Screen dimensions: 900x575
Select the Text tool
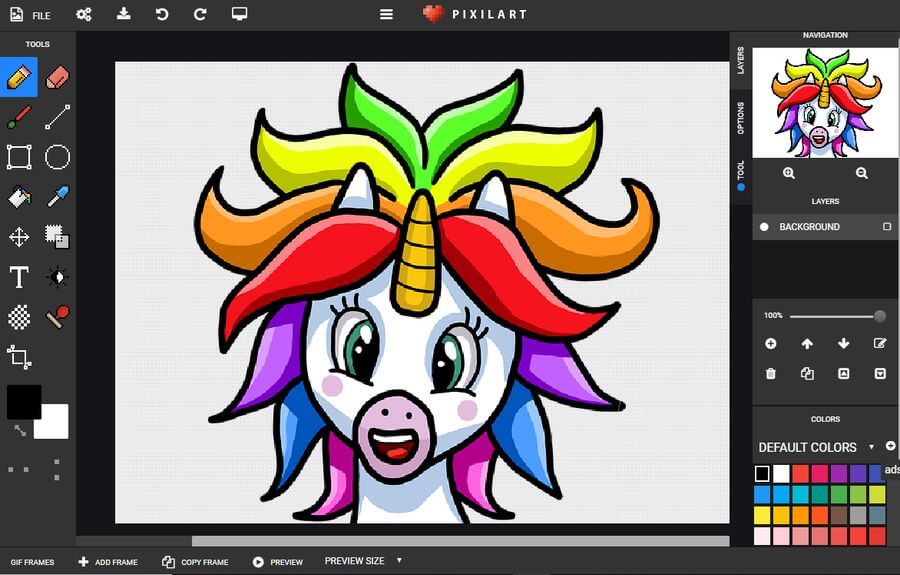point(19,277)
